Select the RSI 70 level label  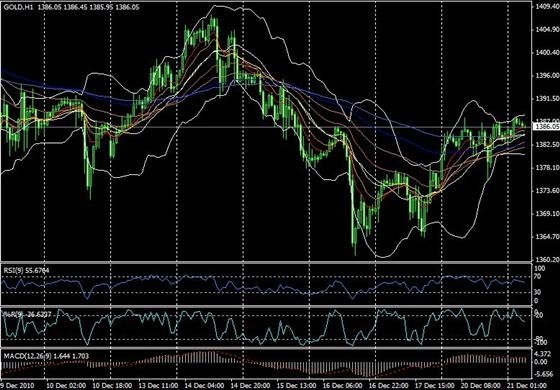(539, 276)
